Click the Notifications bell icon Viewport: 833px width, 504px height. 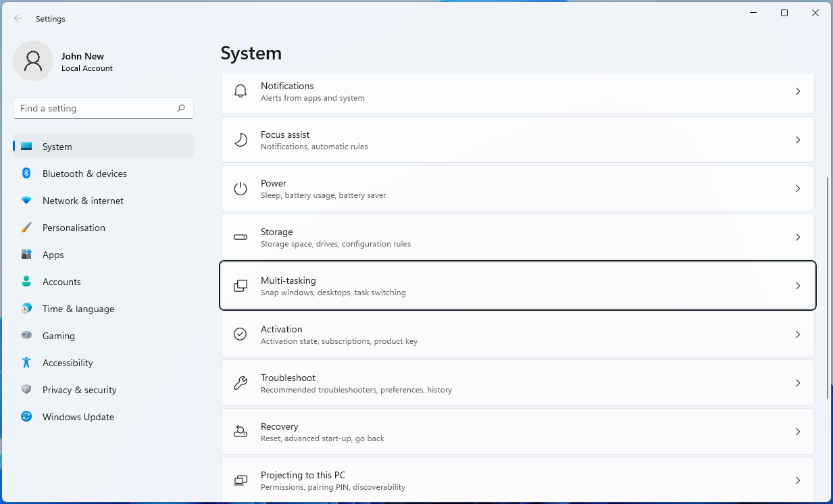[x=241, y=91]
